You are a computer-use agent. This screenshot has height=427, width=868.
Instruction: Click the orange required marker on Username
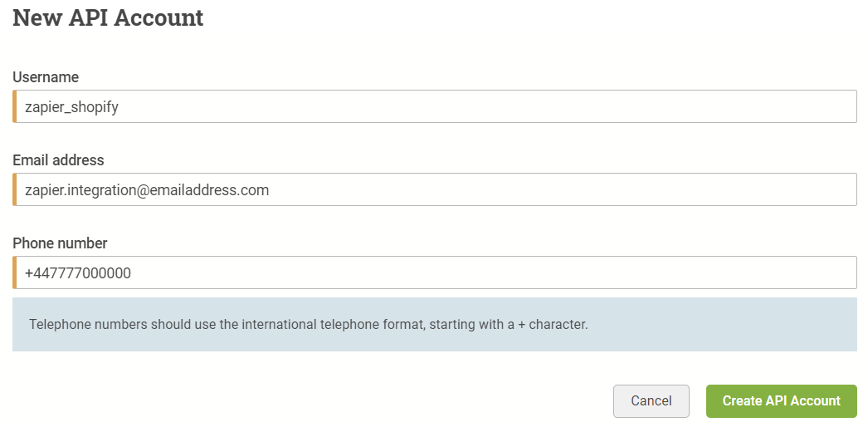click(14, 106)
